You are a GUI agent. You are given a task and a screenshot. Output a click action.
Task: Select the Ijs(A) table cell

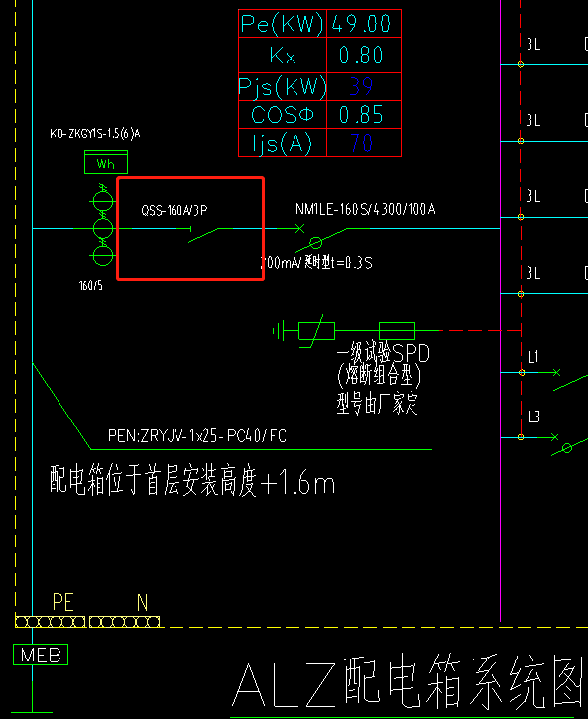pos(283,143)
